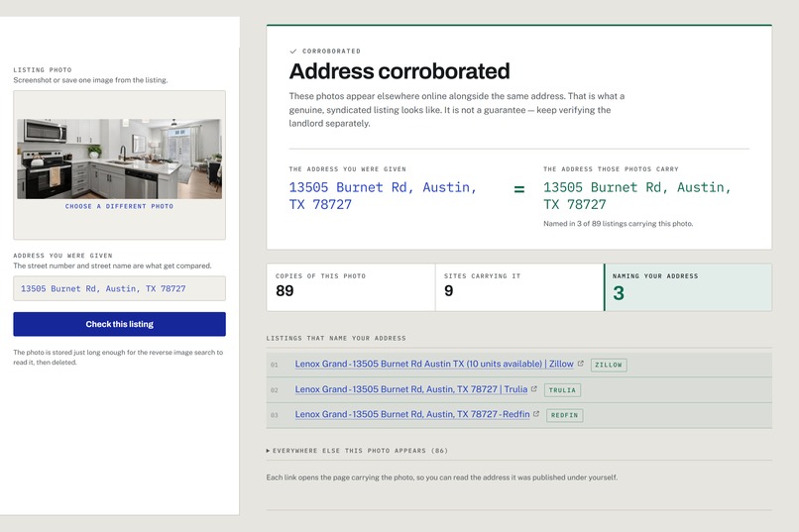The height and width of the screenshot is (532, 799).
Task: Click the row number 03 in listings
Action: click(275, 415)
